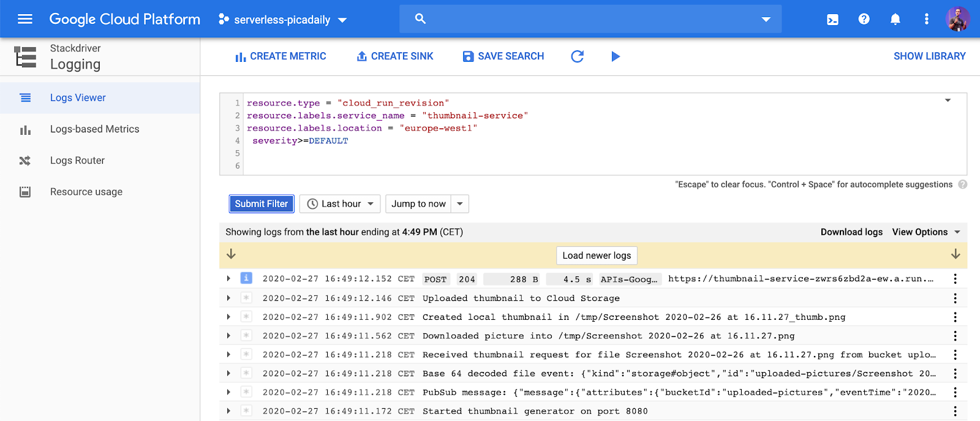This screenshot has width=980, height=421.
Task: Click the refresh logs icon
Action: tap(577, 56)
